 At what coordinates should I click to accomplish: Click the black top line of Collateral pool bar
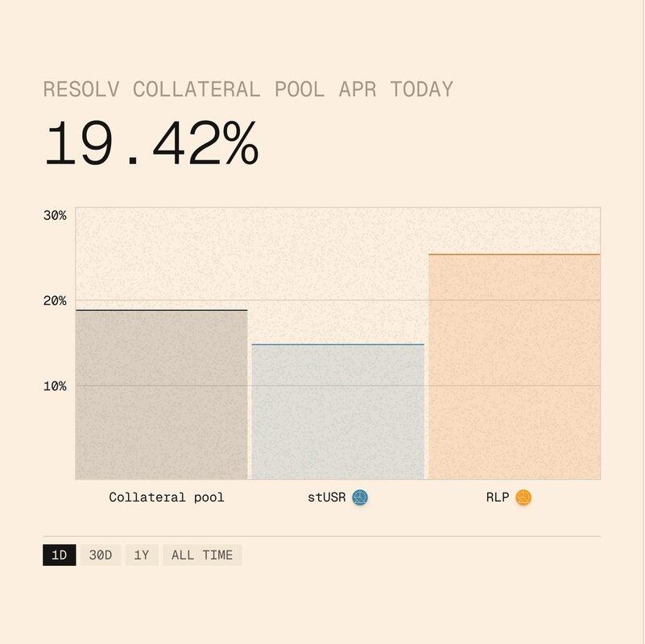[161, 310]
